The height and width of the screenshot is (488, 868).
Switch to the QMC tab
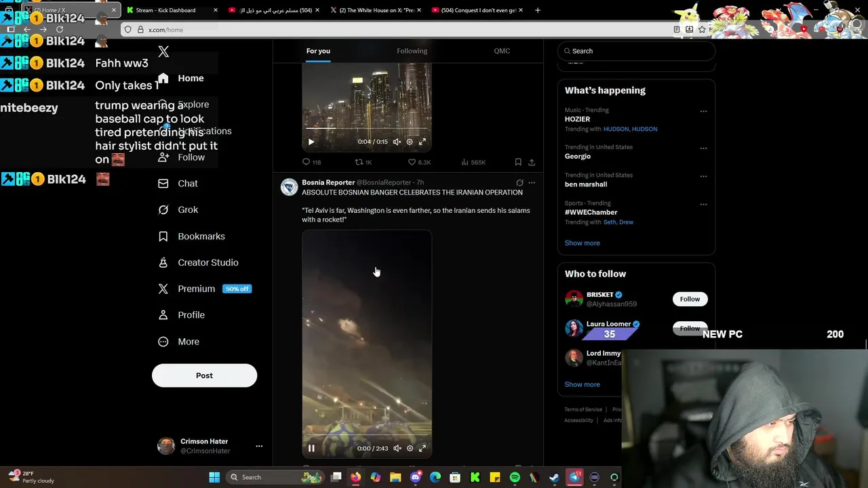point(502,51)
